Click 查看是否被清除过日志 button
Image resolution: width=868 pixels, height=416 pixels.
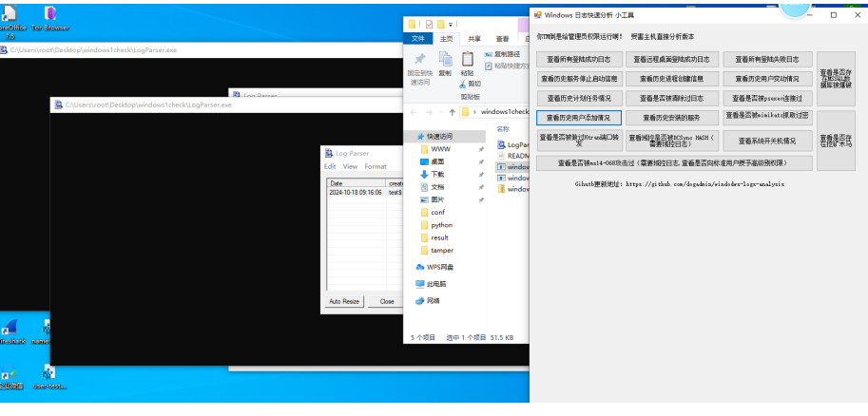tap(672, 99)
